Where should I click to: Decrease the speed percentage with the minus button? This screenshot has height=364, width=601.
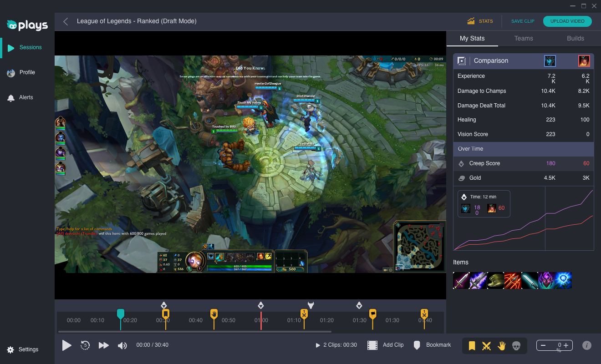click(x=543, y=345)
